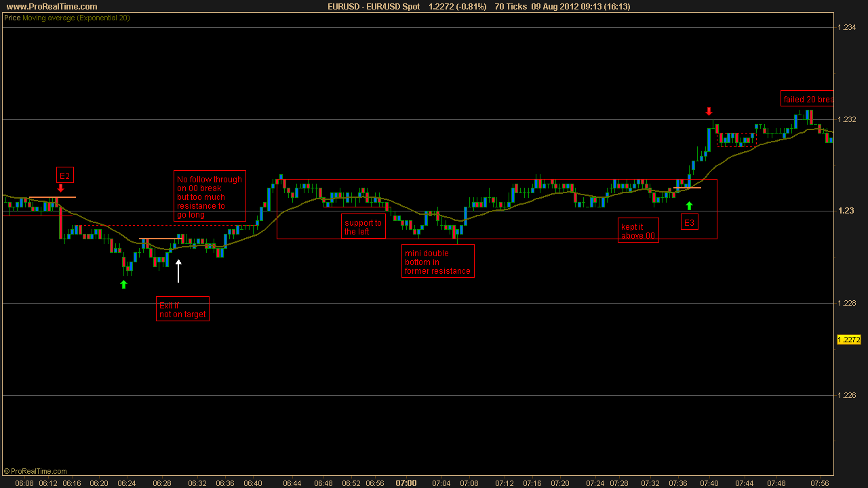Click the 1.2272 (-0.81%) price quote
Viewport: 868px width, 488px height.
(x=457, y=7)
